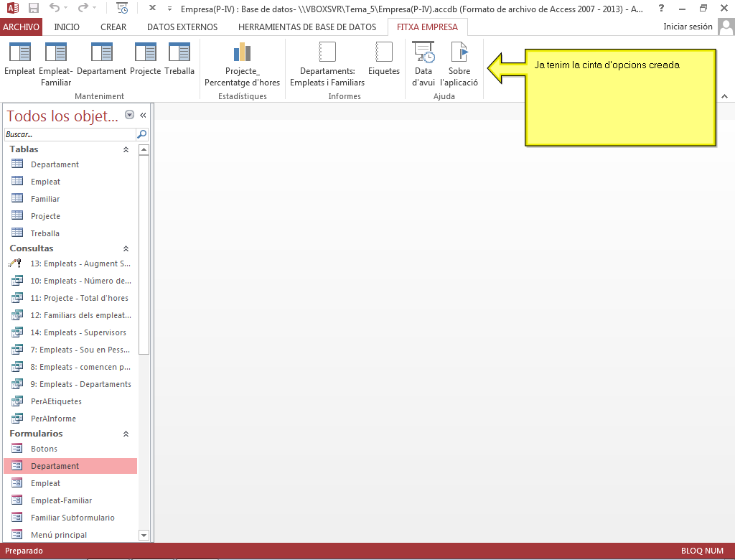Switch to the DATOS EXTERNOS tab
Screen dimensions: 735x560
[182, 27]
